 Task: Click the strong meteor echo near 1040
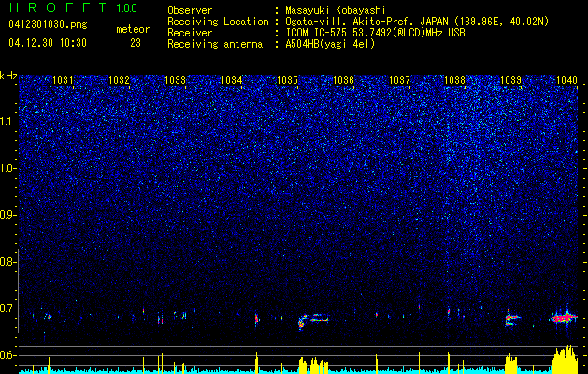coord(565,318)
